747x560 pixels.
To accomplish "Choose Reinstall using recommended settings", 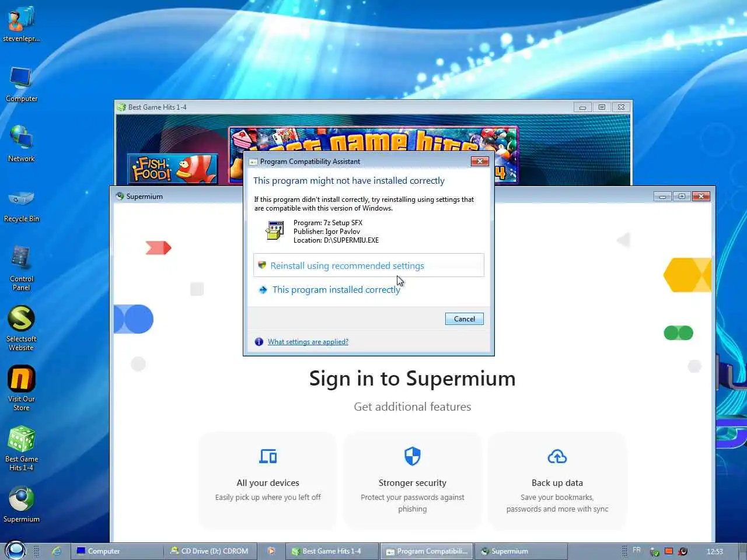I will [x=369, y=265].
